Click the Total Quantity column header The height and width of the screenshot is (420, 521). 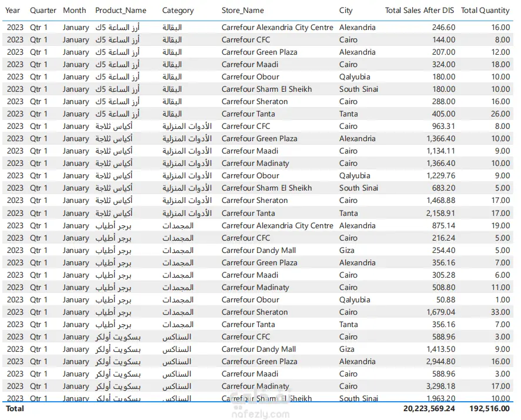(x=485, y=11)
